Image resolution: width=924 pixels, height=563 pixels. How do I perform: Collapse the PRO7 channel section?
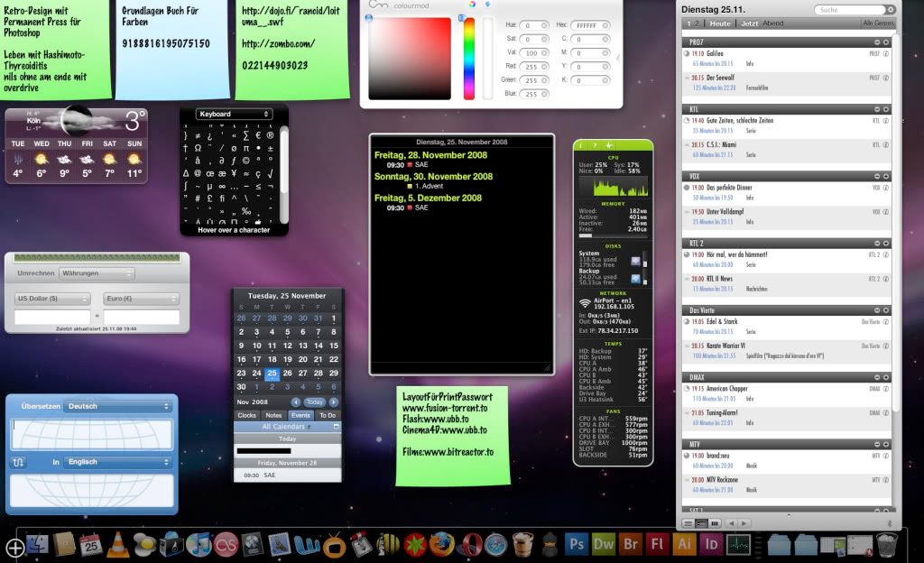[x=876, y=42]
